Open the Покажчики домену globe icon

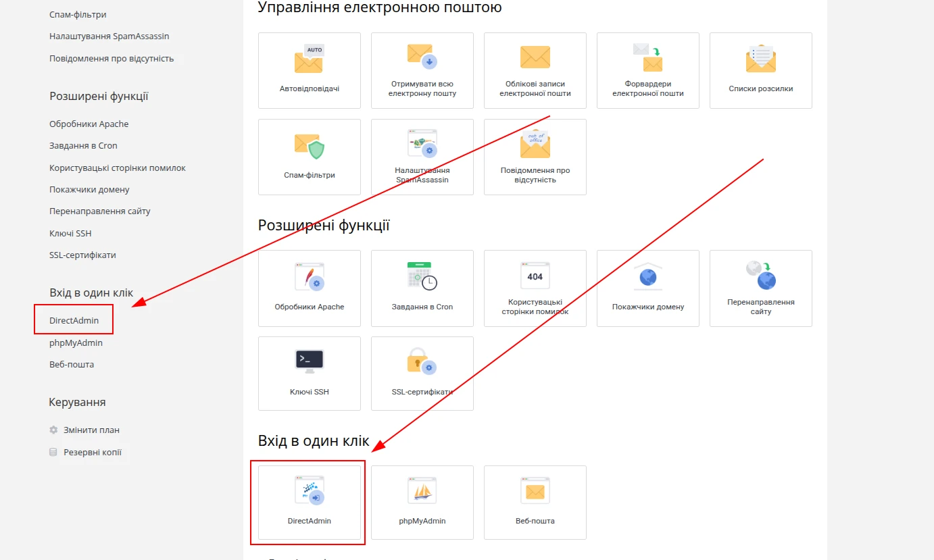pos(648,276)
